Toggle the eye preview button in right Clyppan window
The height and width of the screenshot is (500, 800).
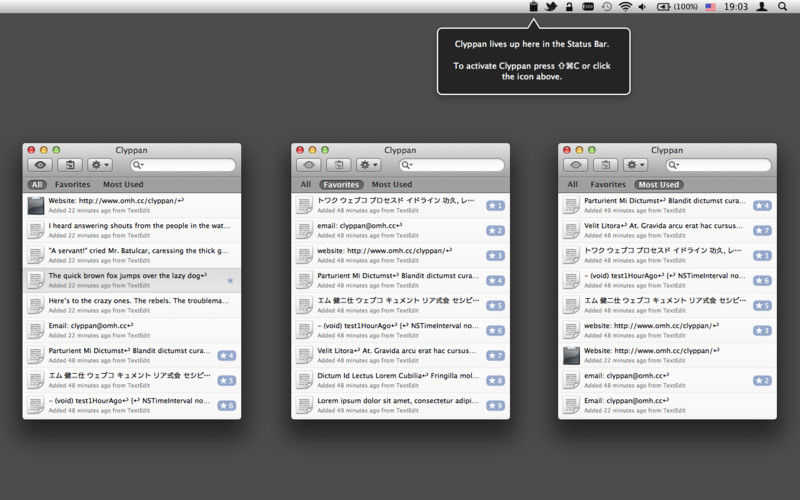tap(576, 165)
